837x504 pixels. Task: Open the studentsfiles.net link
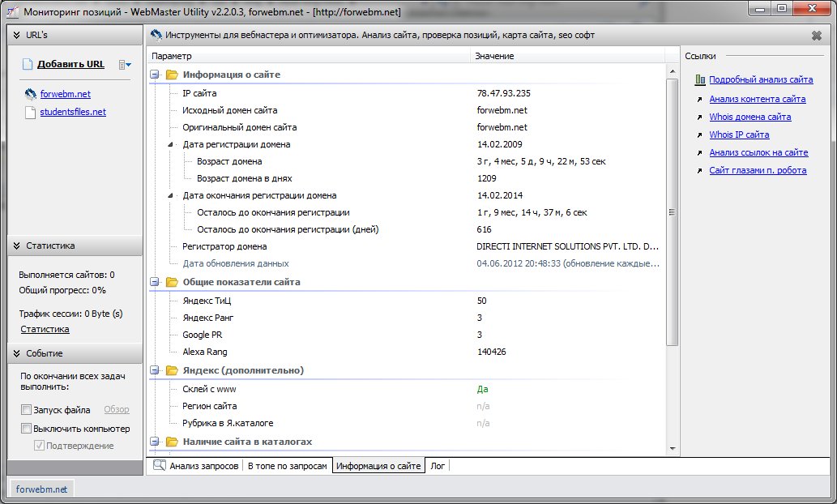[73, 112]
